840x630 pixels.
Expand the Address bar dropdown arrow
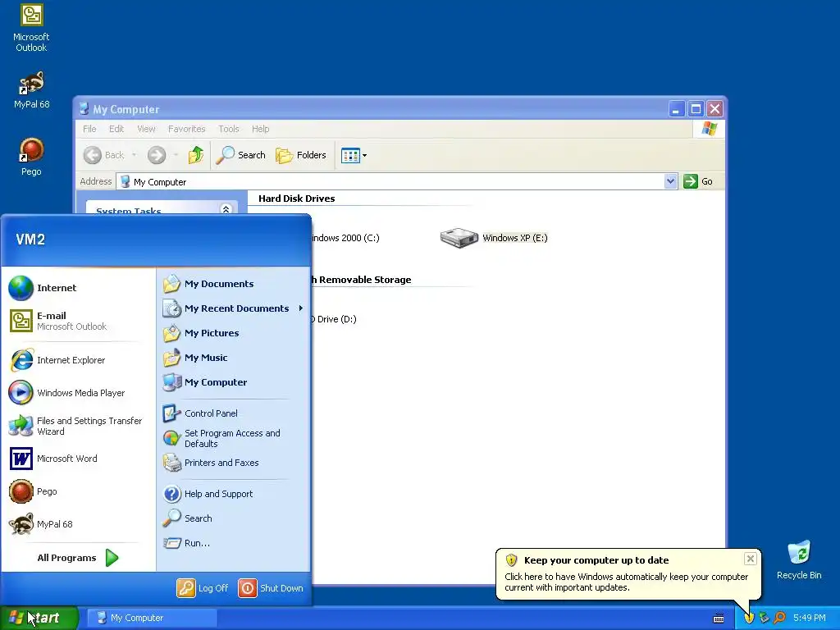click(670, 181)
